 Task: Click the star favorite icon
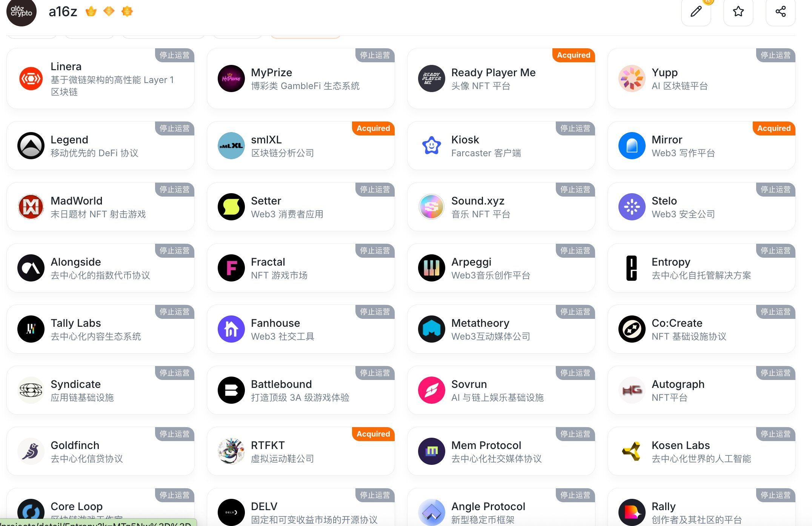(x=738, y=11)
